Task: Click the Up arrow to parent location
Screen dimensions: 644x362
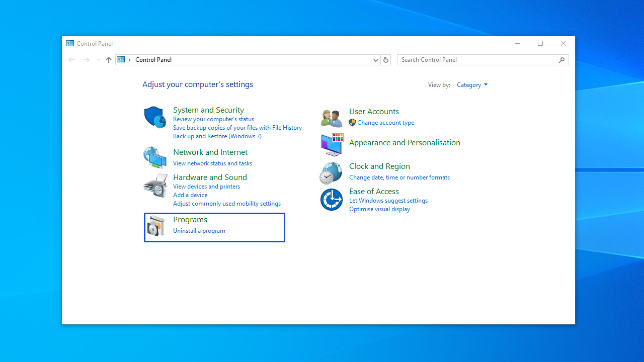Action: (109, 60)
